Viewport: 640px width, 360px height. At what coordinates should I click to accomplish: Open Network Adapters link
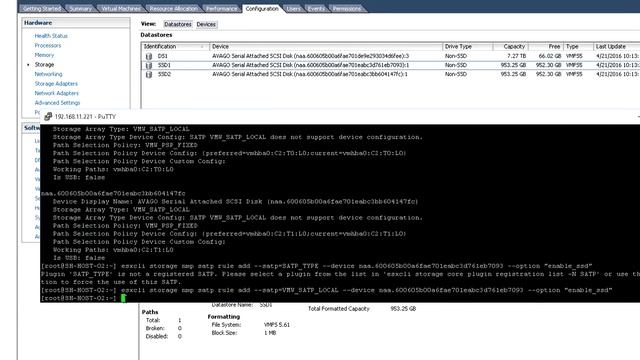pyautogui.click(x=56, y=93)
